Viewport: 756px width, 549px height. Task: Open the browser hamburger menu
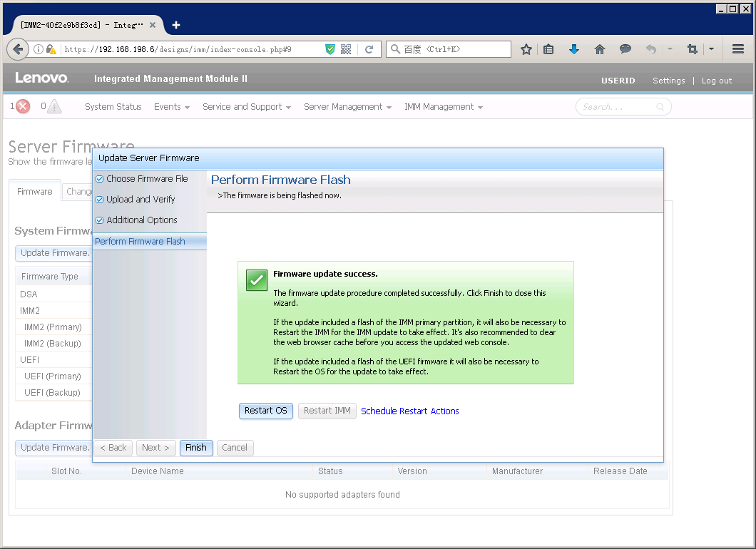[738, 49]
